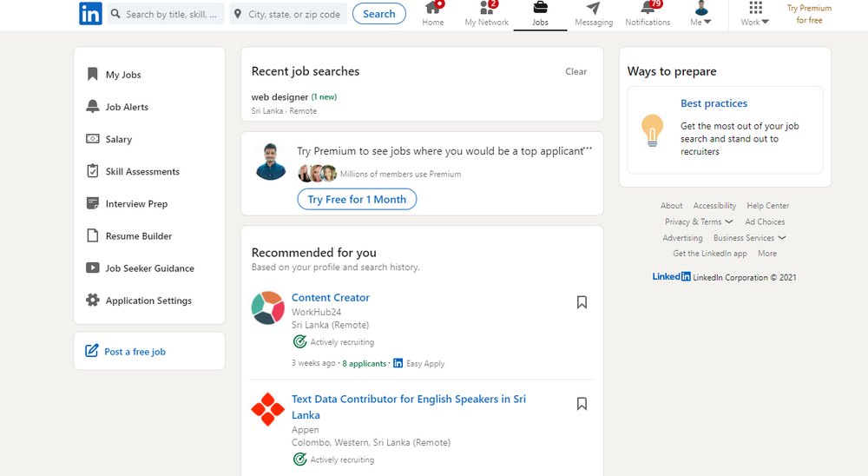The width and height of the screenshot is (868, 476).
Task: Click the Premium members avatars group
Action: click(317, 174)
